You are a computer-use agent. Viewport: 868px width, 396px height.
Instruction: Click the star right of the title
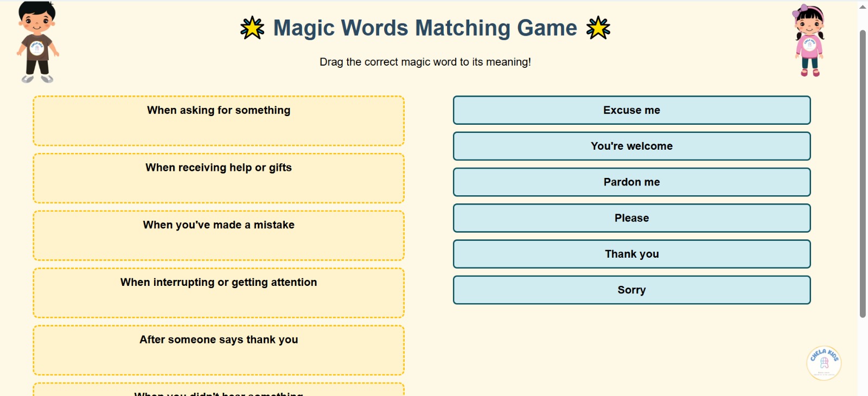point(598,28)
